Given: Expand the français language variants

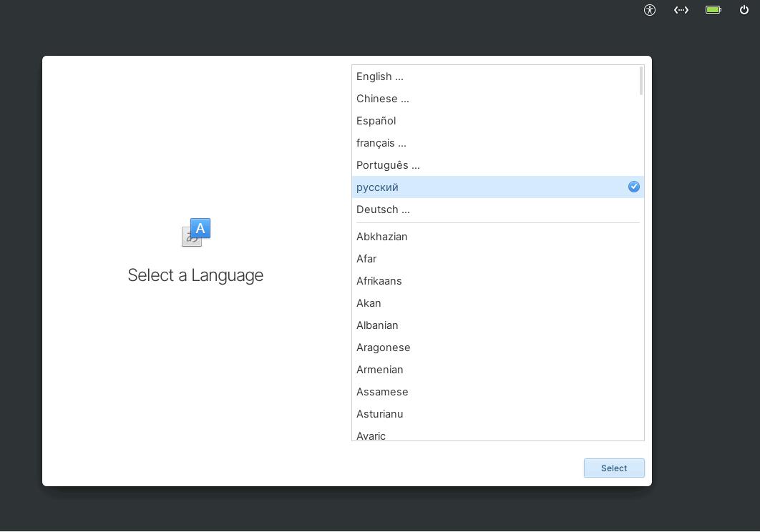Looking at the screenshot, I should pyautogui.click(x=381, y=143).
